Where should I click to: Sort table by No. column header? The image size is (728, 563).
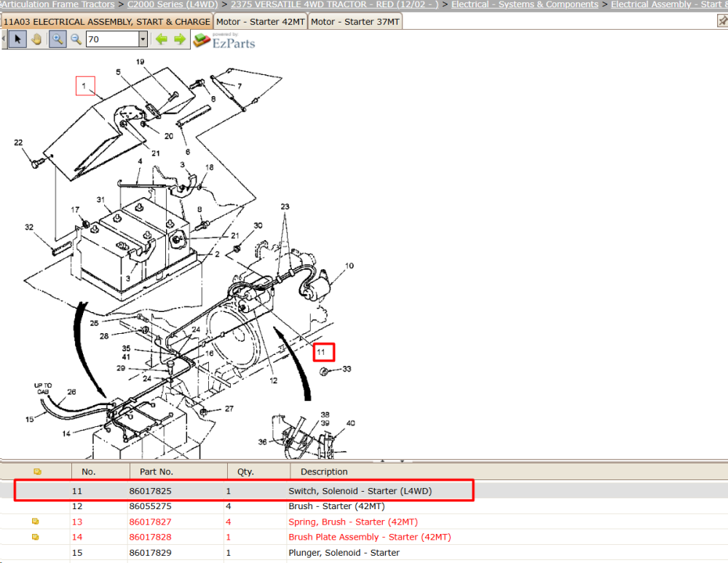[89, 471]
